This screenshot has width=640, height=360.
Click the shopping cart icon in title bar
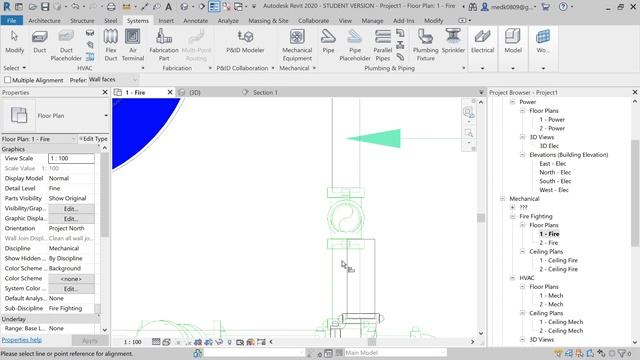click(545, 7)
